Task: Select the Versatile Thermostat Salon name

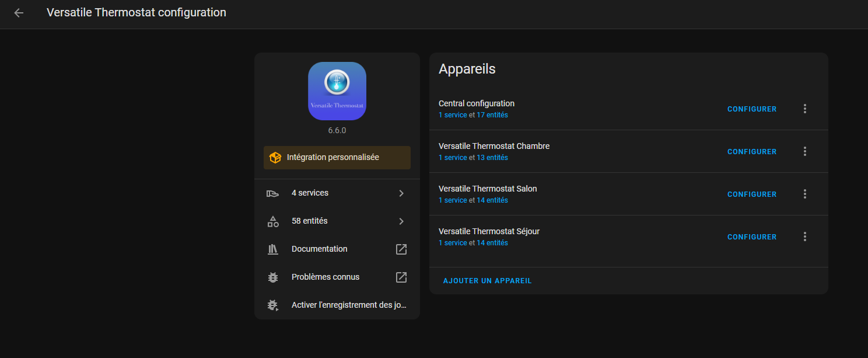Action: pyautogui.click(x=488, y=189)
